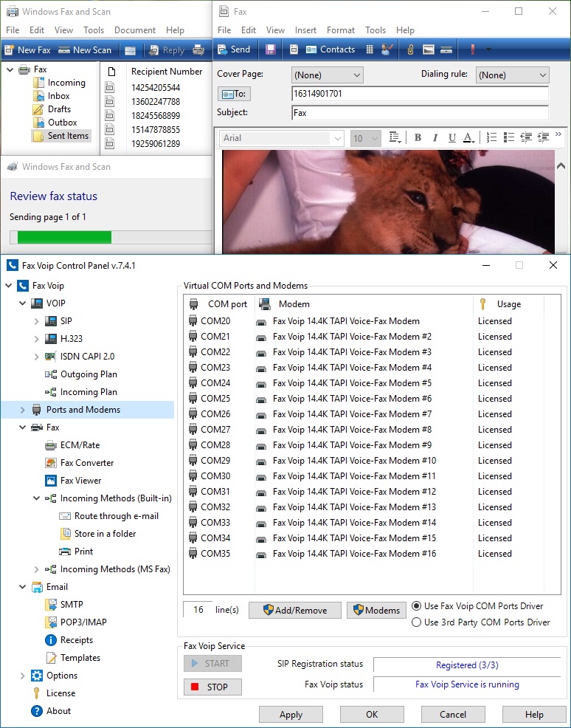
Task: Open the Tools menu in Fax and Scan
Action: [94, 30]
